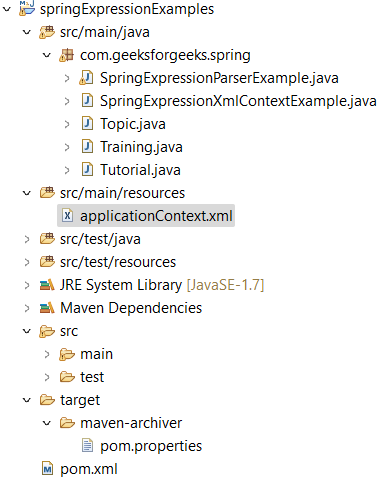This screenshot has height=477, width=392.
Task: Click the pom.xml Maven file icon
Action: click(x=47, y=469)
